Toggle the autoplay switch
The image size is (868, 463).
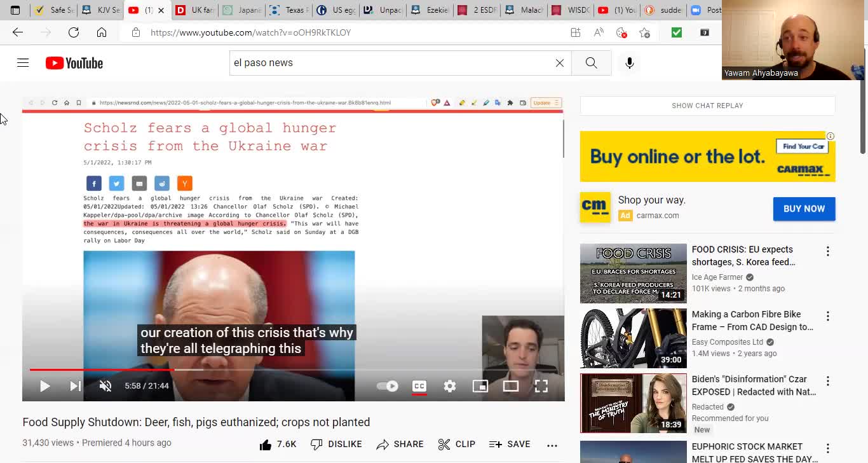click(387, 386)
